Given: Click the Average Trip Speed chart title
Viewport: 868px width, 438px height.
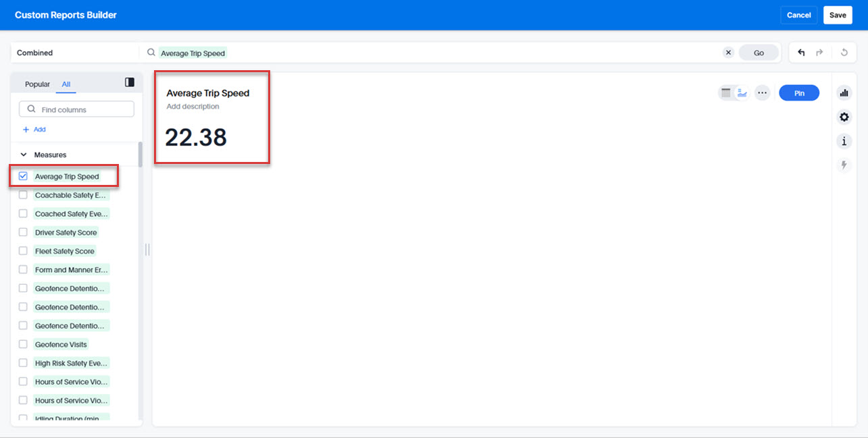Looking at the screenshot, I should coord(208,93).
